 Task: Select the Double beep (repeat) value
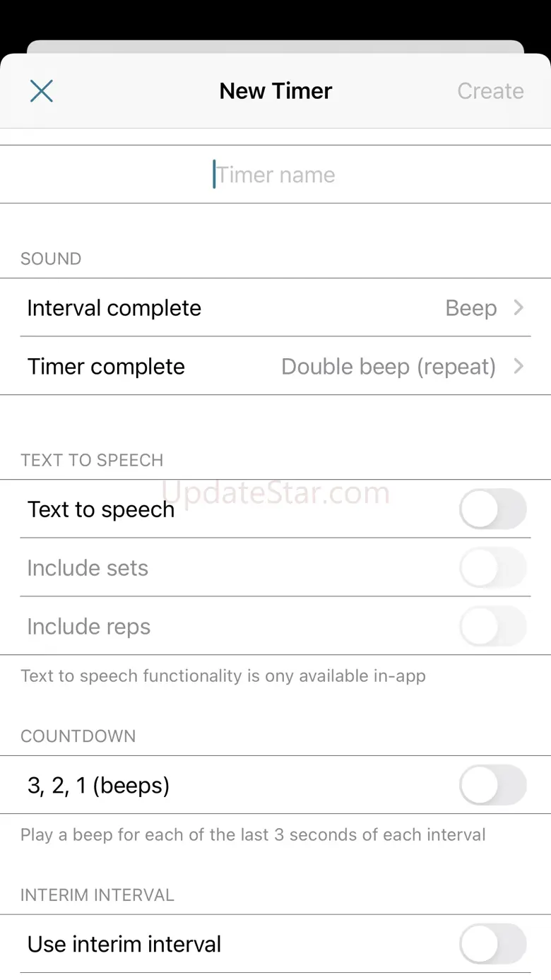[x=388, y=367]
